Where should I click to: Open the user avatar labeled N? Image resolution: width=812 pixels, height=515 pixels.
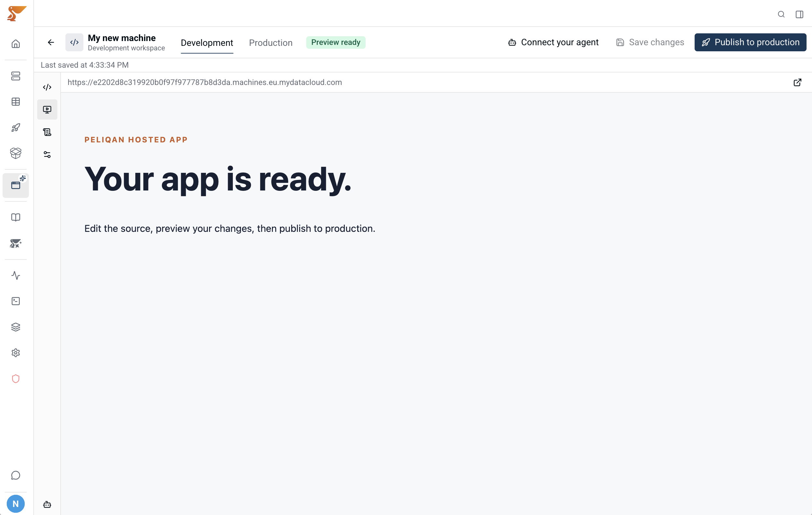[x=15, y=503]
